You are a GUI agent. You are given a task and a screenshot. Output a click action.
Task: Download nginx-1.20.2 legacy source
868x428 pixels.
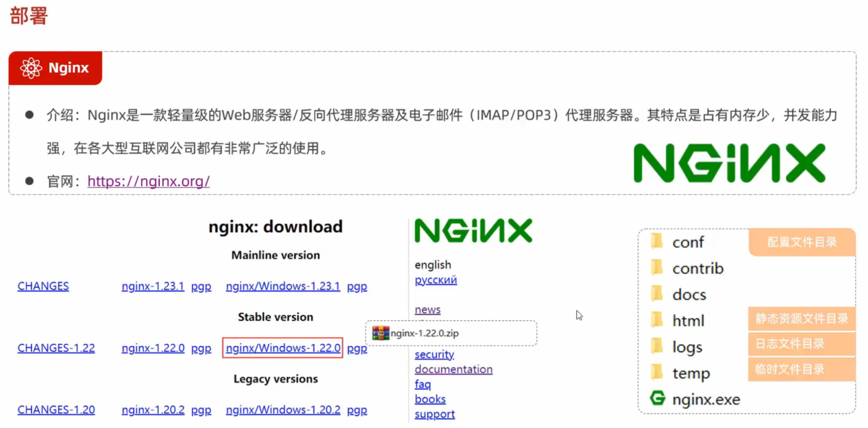153,410
